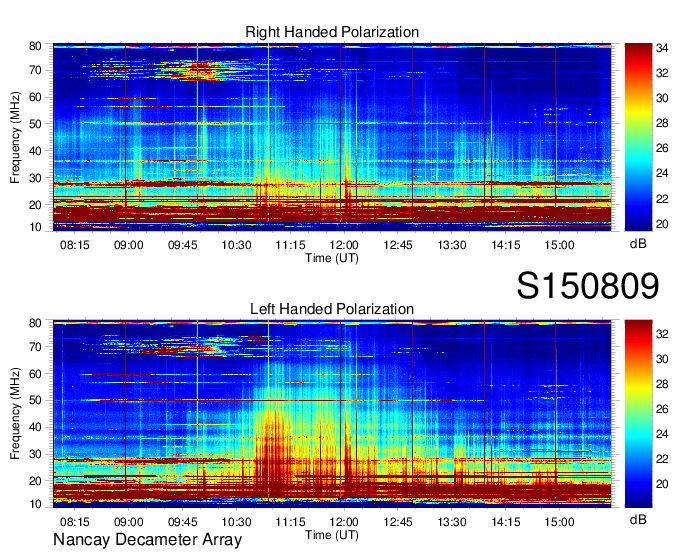
Task: Click the dB label under Right Handed color bar
Action: pyautogui.click(x=638, y=244)
